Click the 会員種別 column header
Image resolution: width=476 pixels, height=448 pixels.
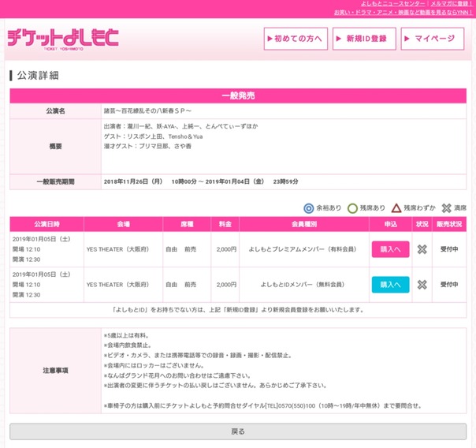pyautogui.click(x=304, y=224)
